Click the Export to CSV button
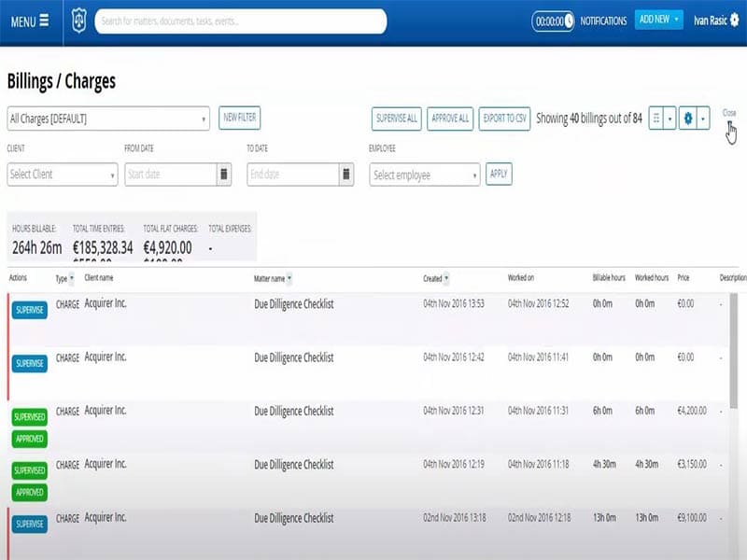747x560 pixels. point(504,119)
